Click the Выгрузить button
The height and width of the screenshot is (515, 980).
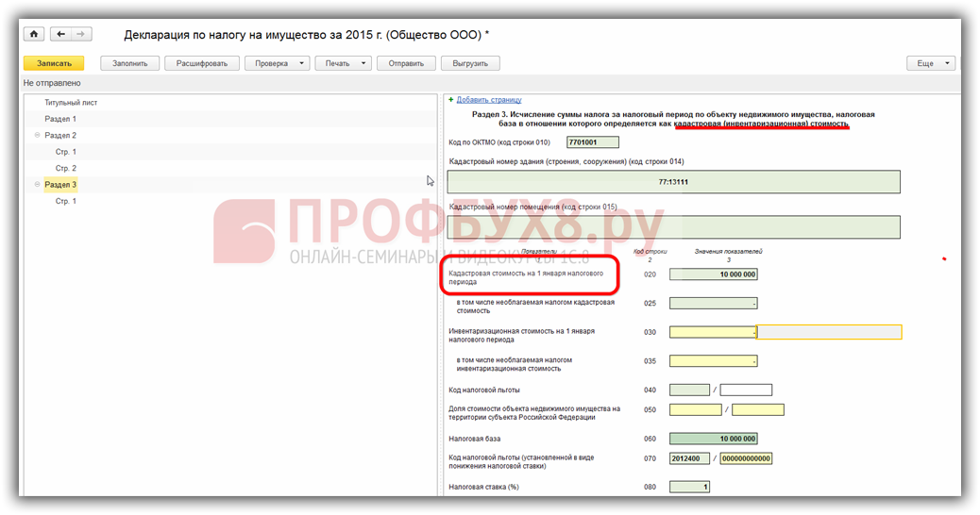(x=469, y=63)
